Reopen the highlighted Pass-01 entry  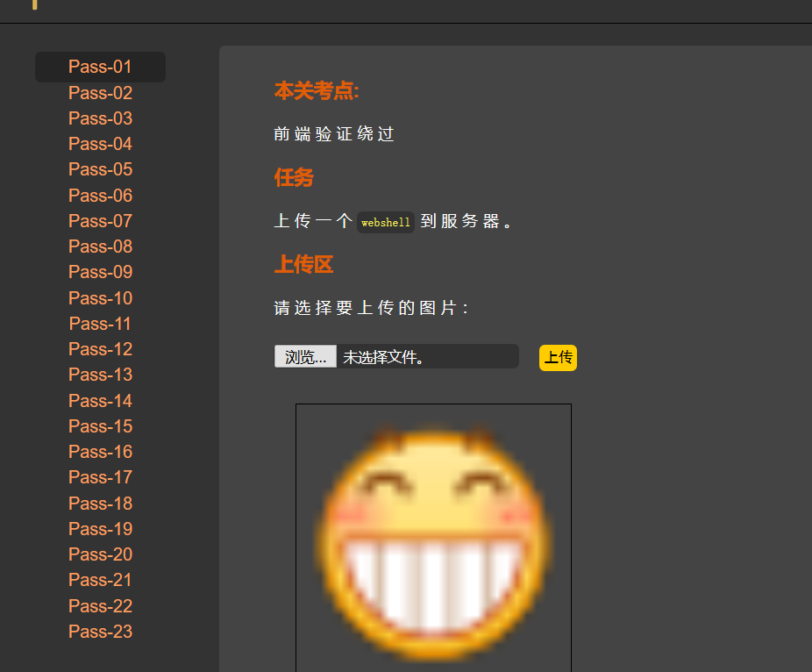100,67
